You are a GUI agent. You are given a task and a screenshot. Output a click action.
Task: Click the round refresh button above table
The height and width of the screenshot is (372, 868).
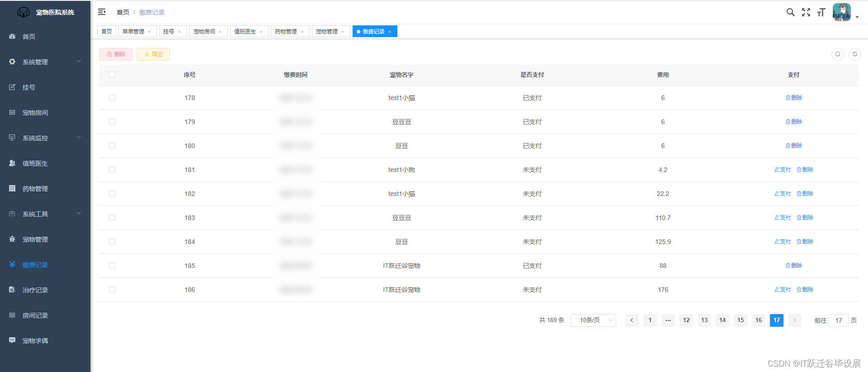(855, 54)
